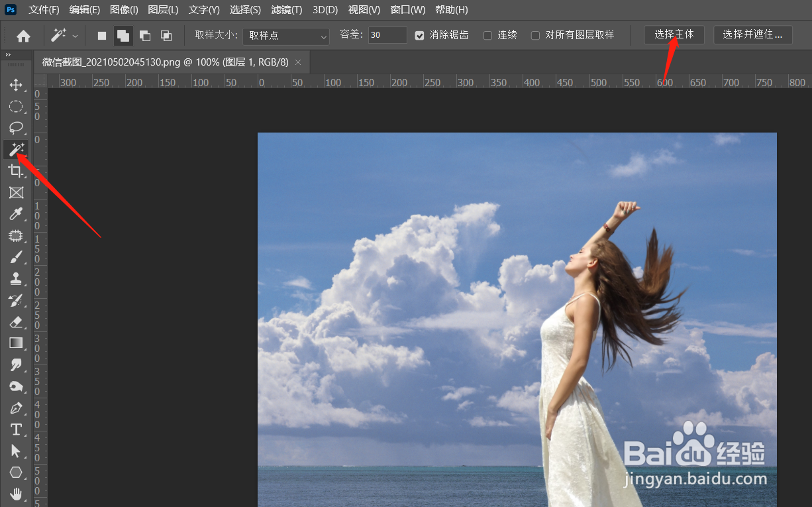Close the 微信截图 document tab
812x507 pixels.
(x=298, y=62)
